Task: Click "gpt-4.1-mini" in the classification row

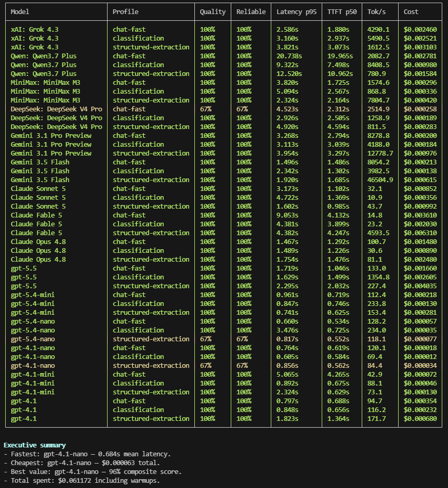Action: 33,383
